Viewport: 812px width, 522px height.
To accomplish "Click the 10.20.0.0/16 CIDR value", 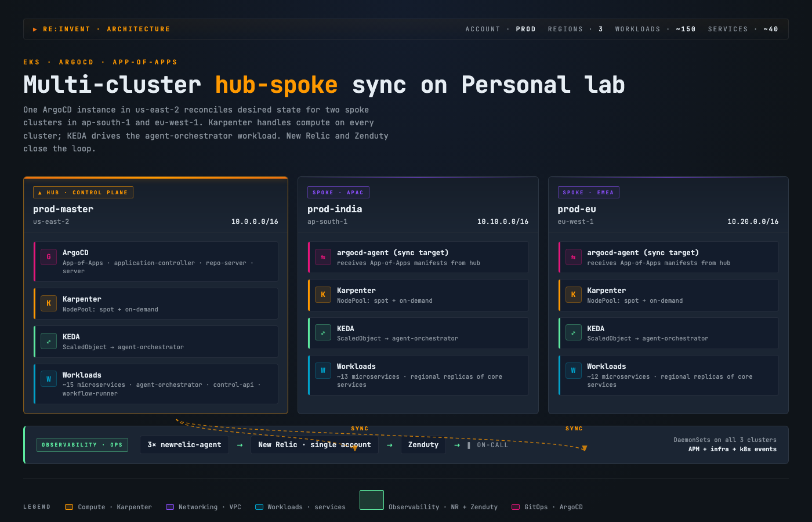I will click(x=753, y=222).
